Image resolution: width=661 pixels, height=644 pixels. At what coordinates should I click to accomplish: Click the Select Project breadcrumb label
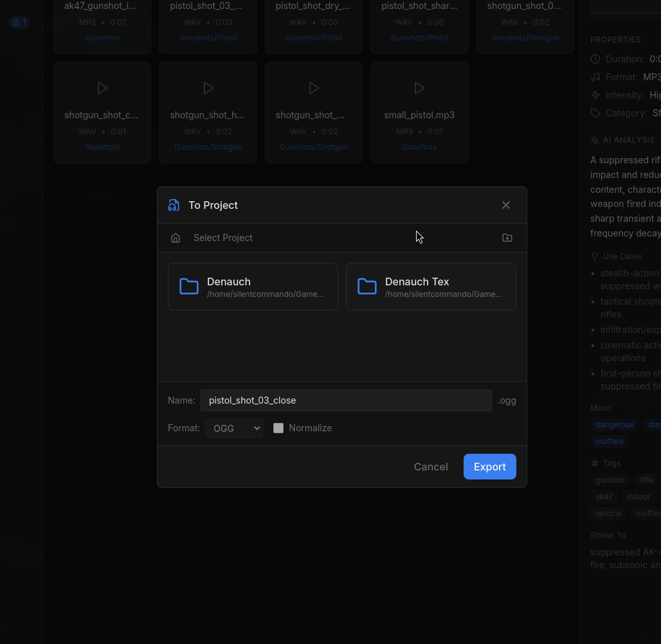pos(223,238)
